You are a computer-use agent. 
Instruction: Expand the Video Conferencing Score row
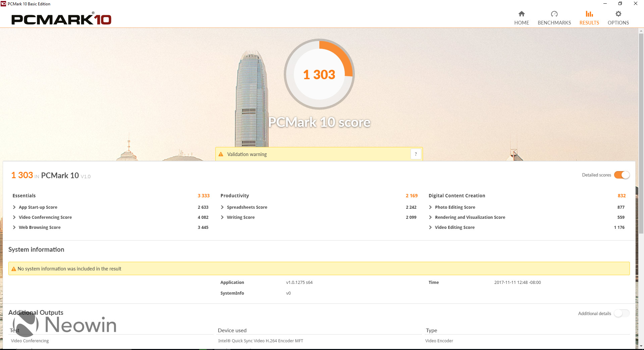click(14, 217)
